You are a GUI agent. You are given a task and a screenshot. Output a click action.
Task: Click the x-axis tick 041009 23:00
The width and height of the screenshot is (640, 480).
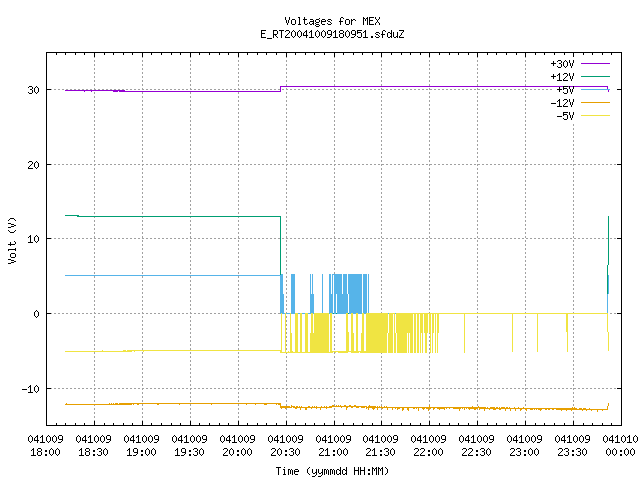[524, 446]
